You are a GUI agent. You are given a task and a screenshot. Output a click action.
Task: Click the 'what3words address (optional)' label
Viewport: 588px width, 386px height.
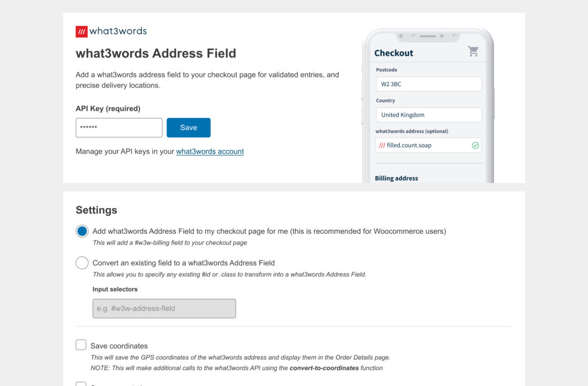point(412,131)
